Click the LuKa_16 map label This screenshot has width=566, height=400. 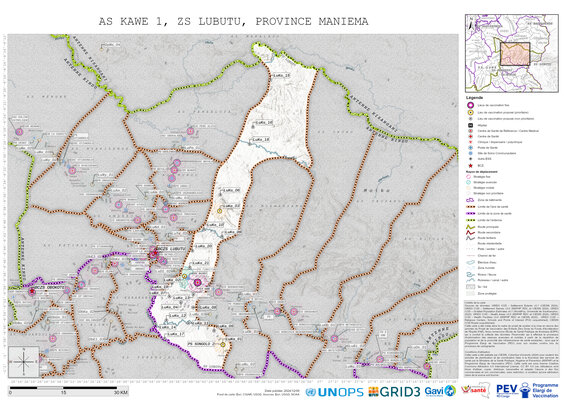[264, 123]
